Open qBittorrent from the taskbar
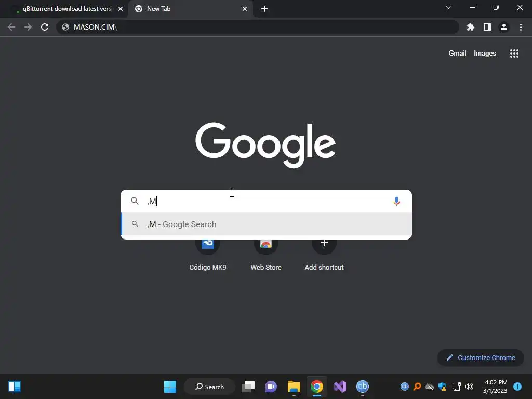Screen dimensions: 532x399 click(362, 387)
